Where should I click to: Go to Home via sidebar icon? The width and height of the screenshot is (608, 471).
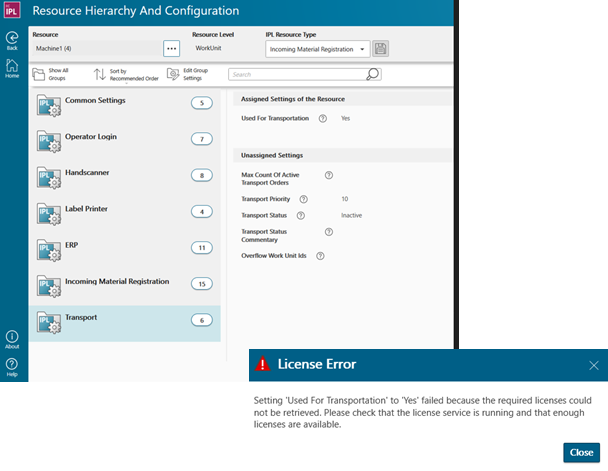pyautogui.click(x=12, y=65)
